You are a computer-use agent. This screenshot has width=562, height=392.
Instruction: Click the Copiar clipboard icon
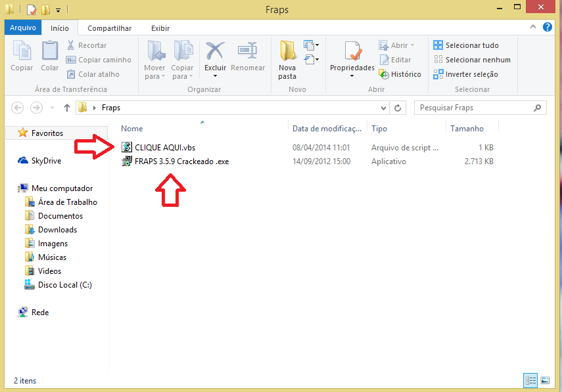22,51
